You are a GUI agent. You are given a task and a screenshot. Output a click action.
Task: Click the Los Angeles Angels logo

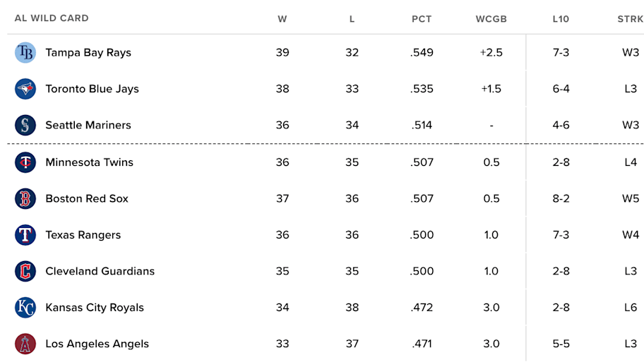point(25,344)
